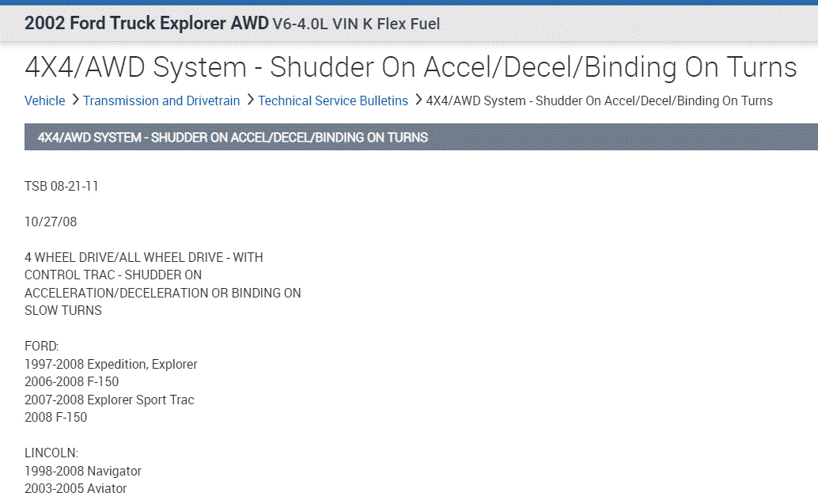
Task: Click the LINCOLN: model list heading
Action: 51,453
